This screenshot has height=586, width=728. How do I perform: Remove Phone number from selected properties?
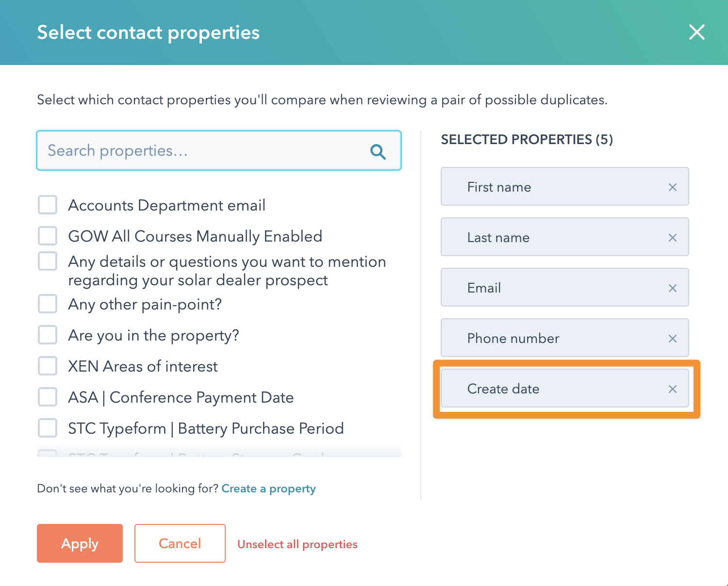(x=673, y=338)
